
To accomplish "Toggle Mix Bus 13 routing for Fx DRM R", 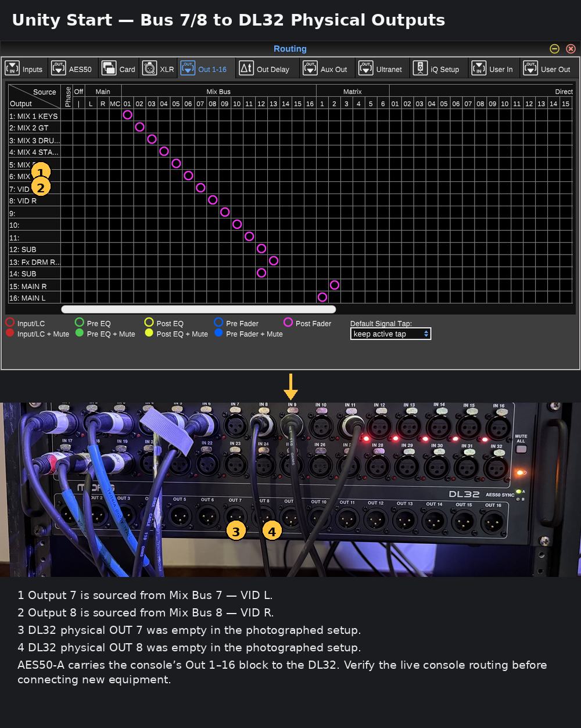I will 274,261.
